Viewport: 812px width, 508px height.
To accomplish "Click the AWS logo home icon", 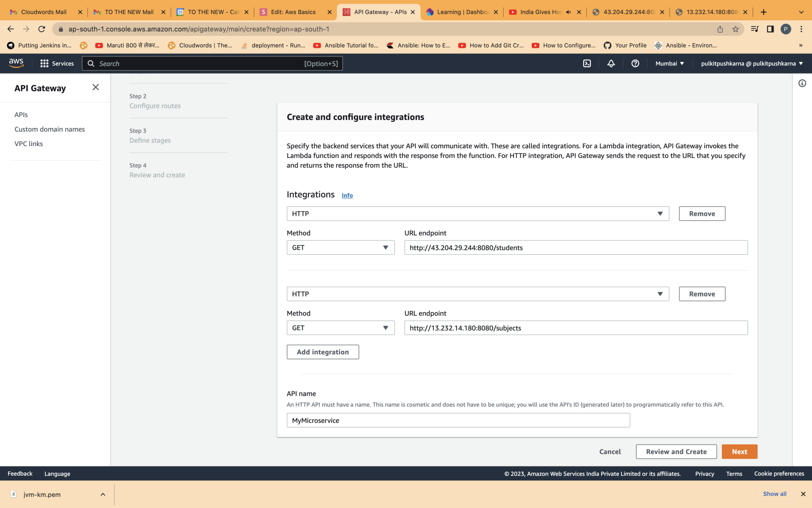I will pos(16,63).
